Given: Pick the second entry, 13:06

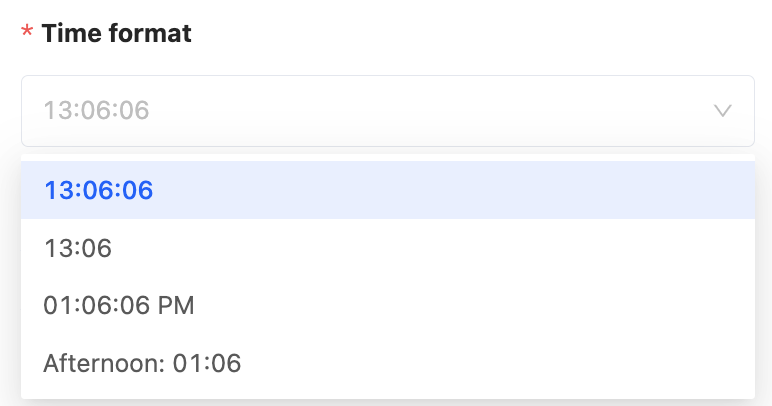Looking at the screenshot, I should [78, 248].
